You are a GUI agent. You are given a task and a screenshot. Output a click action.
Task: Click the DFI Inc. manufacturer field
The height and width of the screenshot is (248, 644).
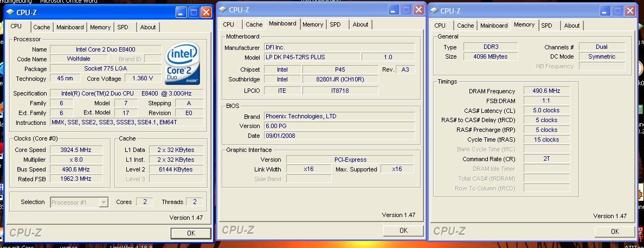pos(339,48)
